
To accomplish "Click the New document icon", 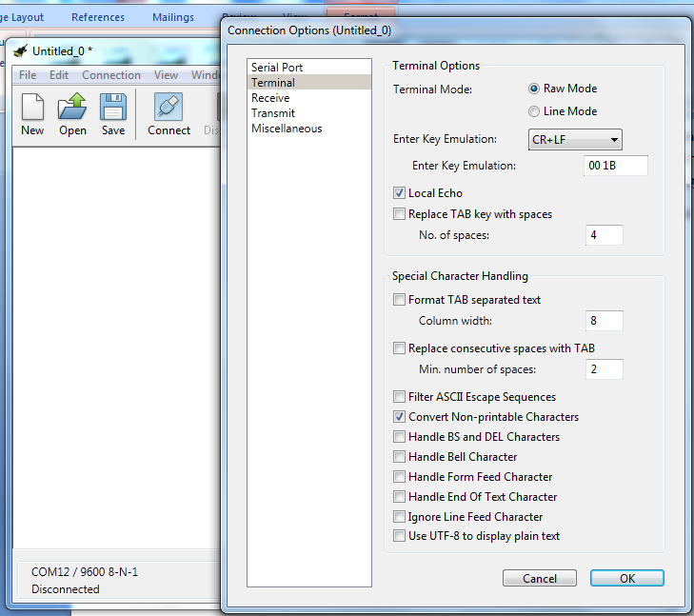I will [x=32, y=107].
